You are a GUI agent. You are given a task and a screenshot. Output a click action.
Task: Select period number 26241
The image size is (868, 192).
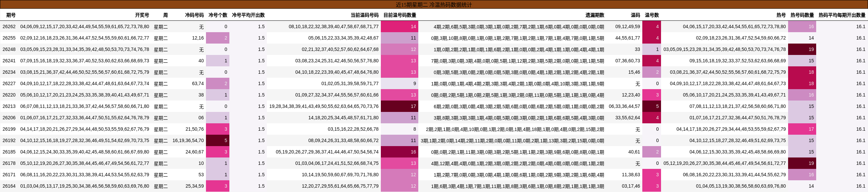coord(9,61)
